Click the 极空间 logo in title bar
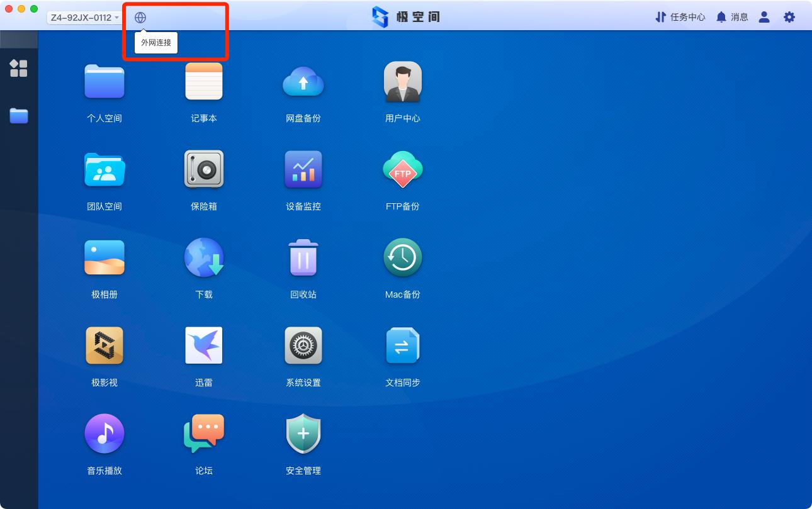 point(406,17)
